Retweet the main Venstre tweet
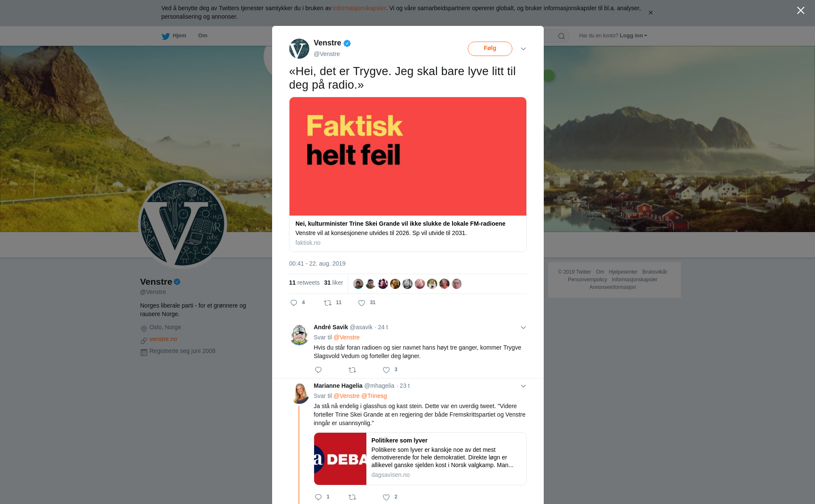The height and width of the screenshot is (504, 815). click(328, 303)
